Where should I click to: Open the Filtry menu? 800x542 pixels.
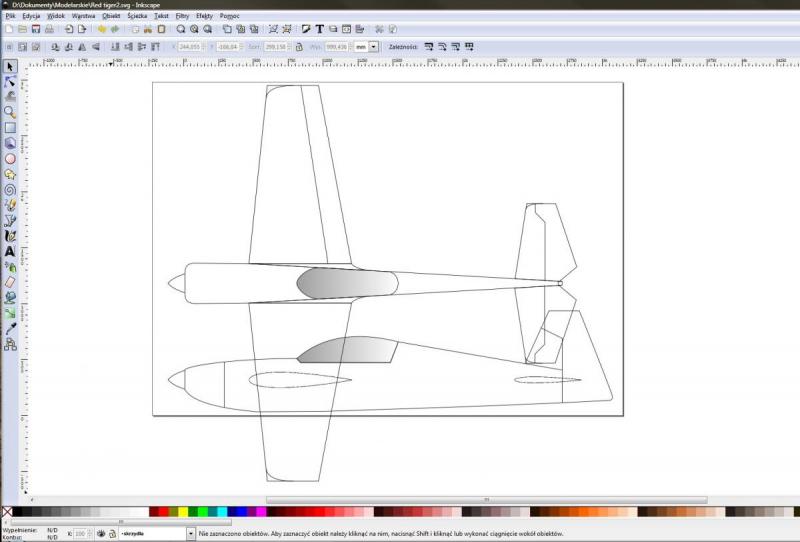[x=181, y=17]
